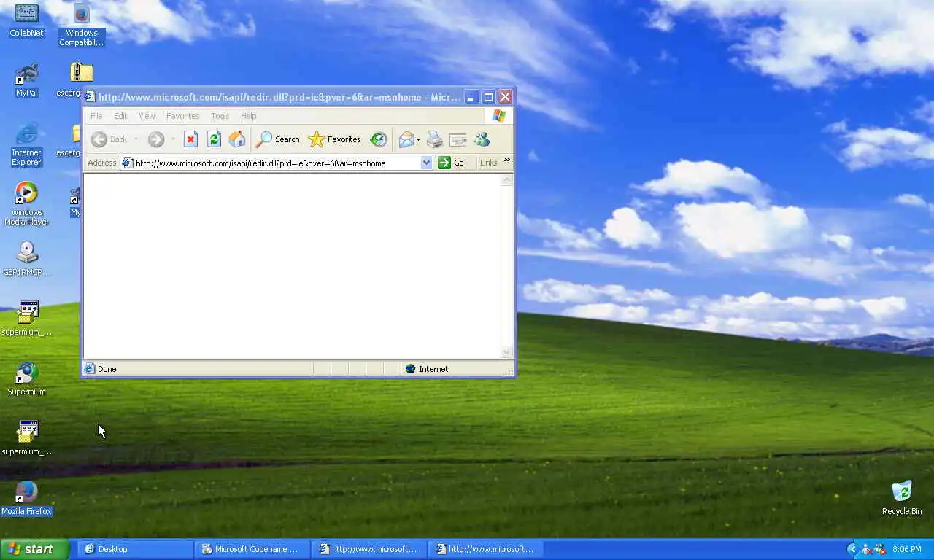Expand the Mail options dropdown arrow
Viewport: 934px width, 560px height.
coord(418,139)
